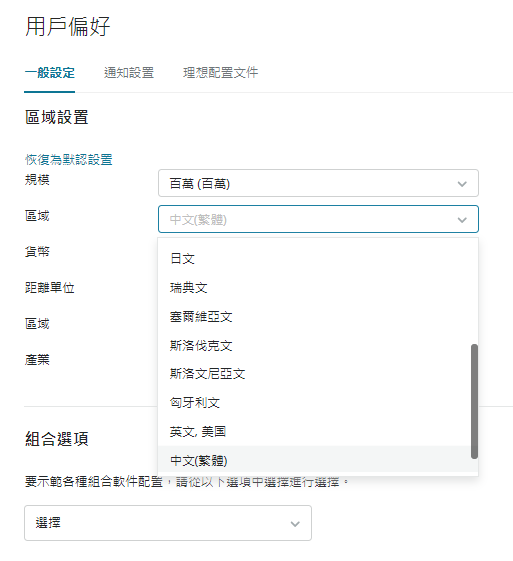Click the 區域設置 section heading
The height and width of the screenshot is (561, 513).
pos(57,117)
